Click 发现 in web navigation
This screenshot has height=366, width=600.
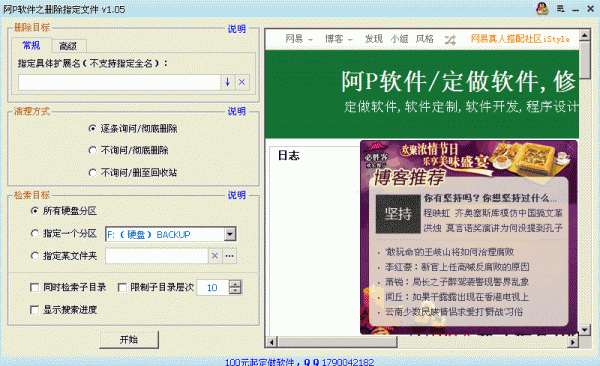pyautogui.click(x=373, y=39)
